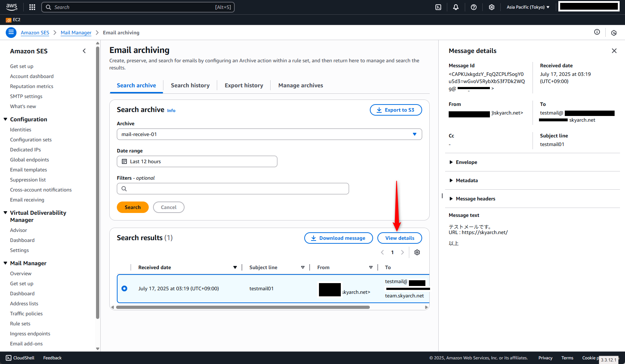Screen dimensions: 625x364
Task: Expand the Envelope section
Action: [x=466, y=162]
